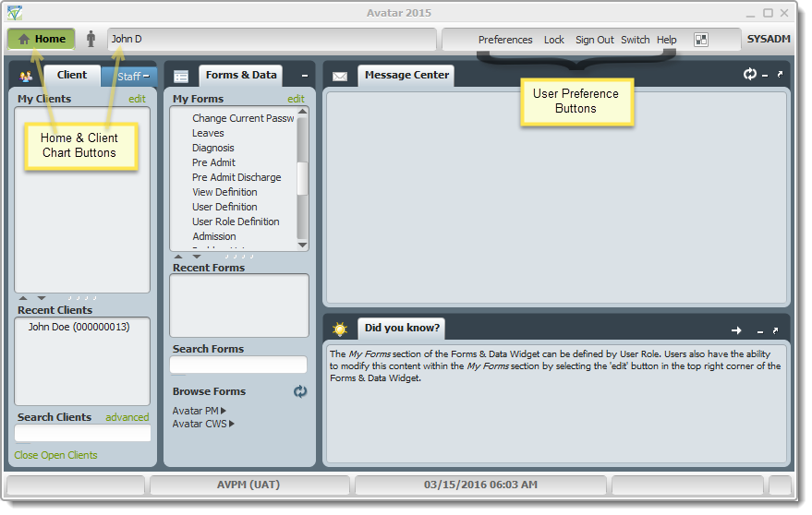Click the widget layout icon near SYSADM
This screenshot has height=515, width=812.
point(701,40)
